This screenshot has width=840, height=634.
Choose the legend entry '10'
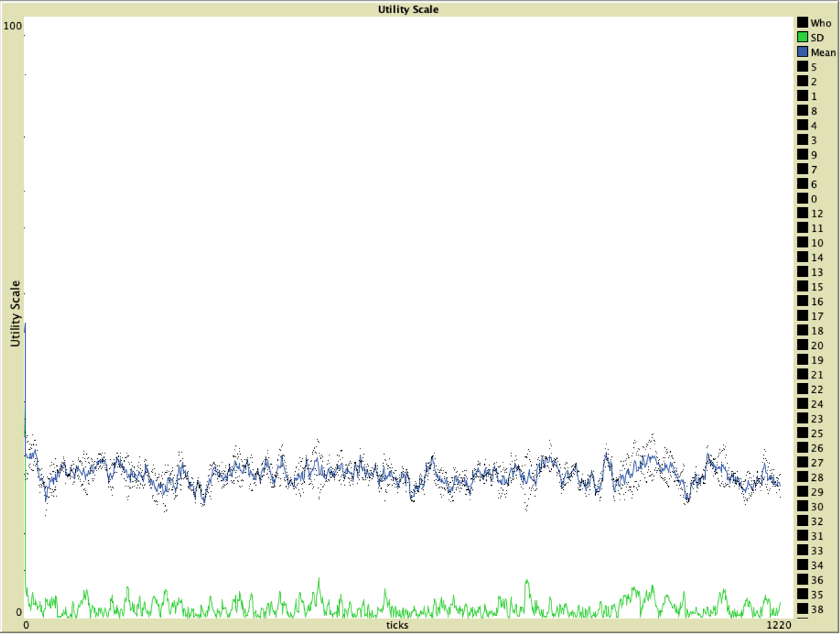point(810,243)
